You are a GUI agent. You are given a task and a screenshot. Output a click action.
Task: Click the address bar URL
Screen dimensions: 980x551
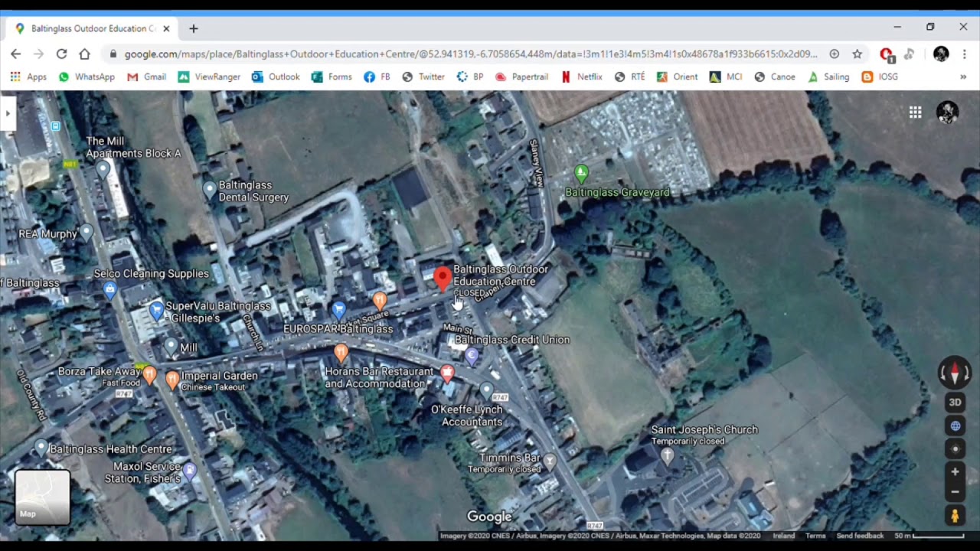coord(471,54)
